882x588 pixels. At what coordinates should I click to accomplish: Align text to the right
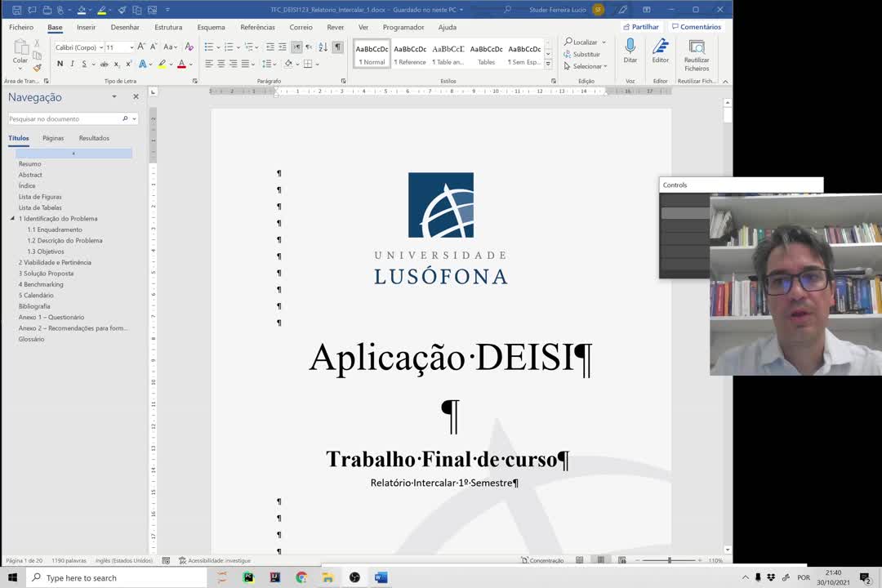click(x=234, y=65)
